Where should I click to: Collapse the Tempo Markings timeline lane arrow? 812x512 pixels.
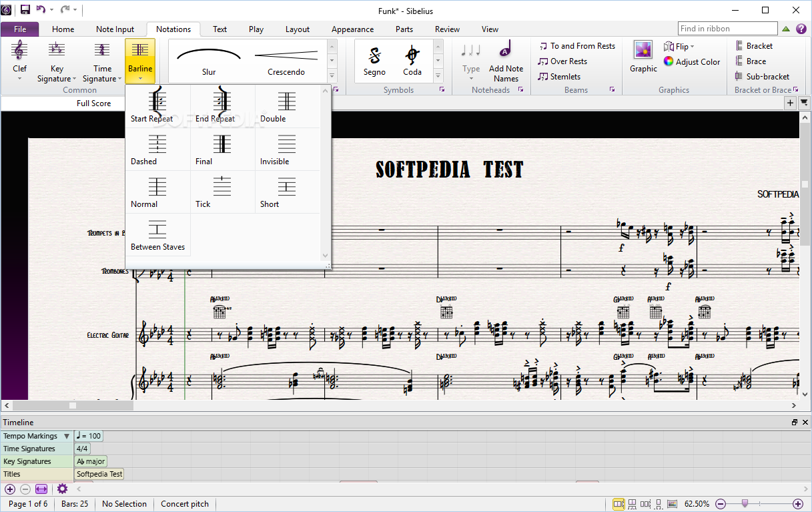point(66,436)
